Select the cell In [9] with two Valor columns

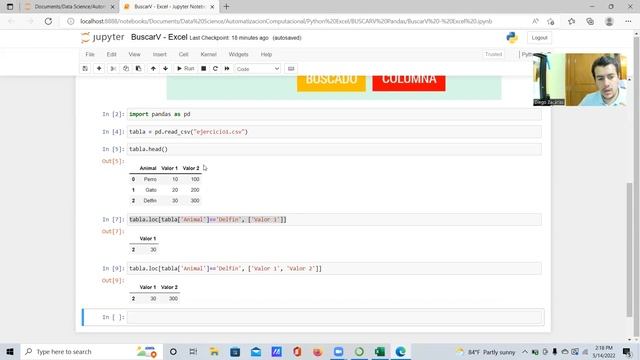coord(334,269)
